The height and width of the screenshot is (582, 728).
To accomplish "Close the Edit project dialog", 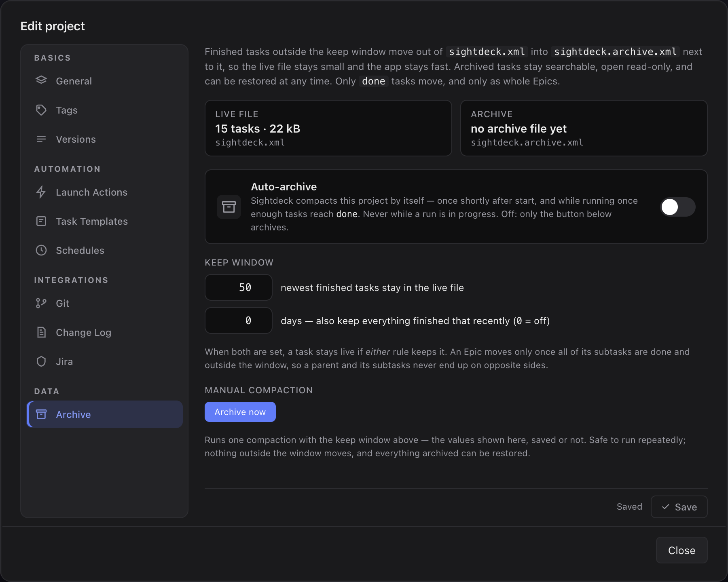I will click(x=681, y=550).
